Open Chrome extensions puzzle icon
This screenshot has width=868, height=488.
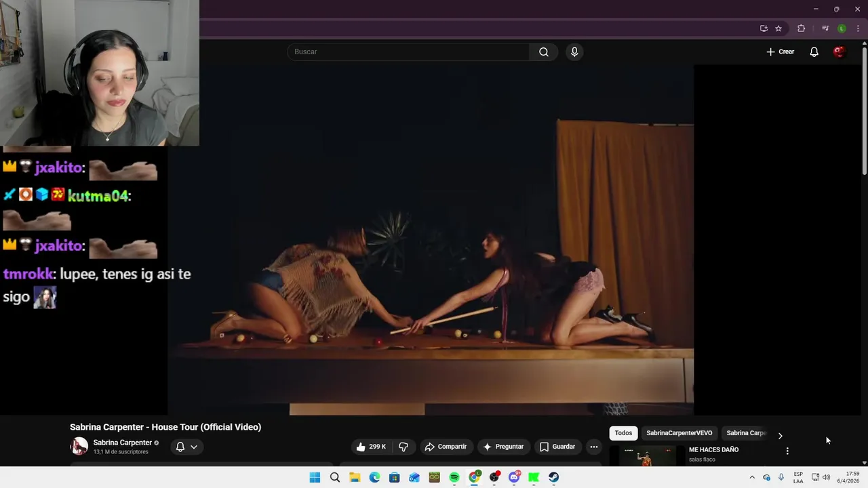801,28
